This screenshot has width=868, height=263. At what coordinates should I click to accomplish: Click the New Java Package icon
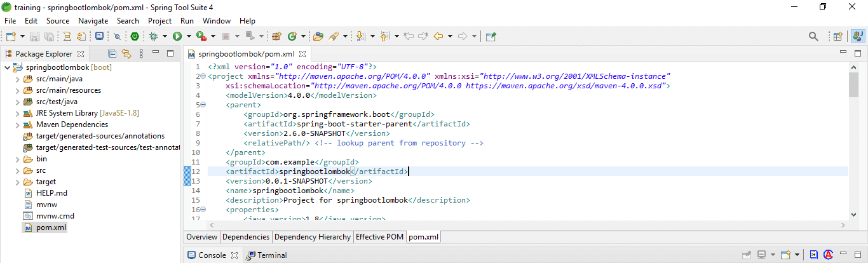click(276, 37)
